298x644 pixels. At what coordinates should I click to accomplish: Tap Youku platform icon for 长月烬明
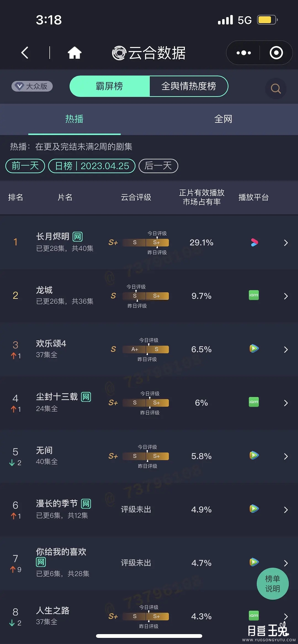(x=254, y=242)
